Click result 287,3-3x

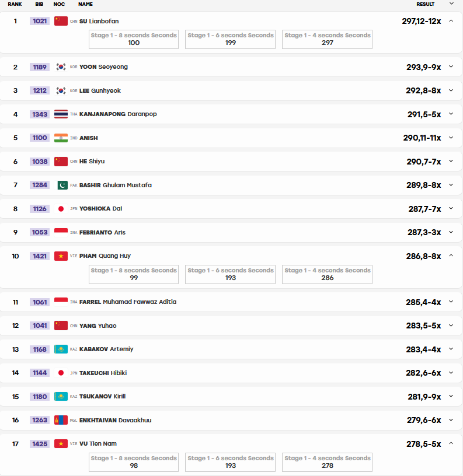(424, 232)
